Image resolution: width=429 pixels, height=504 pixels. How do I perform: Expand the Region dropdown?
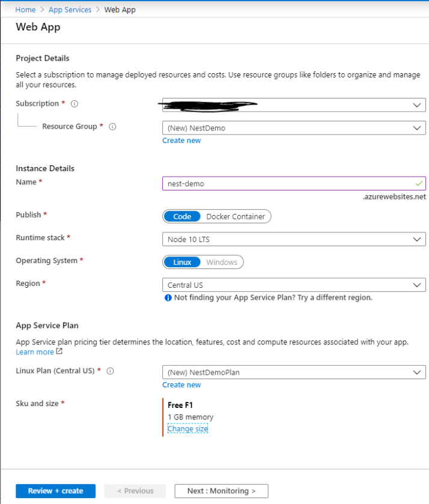294,285
